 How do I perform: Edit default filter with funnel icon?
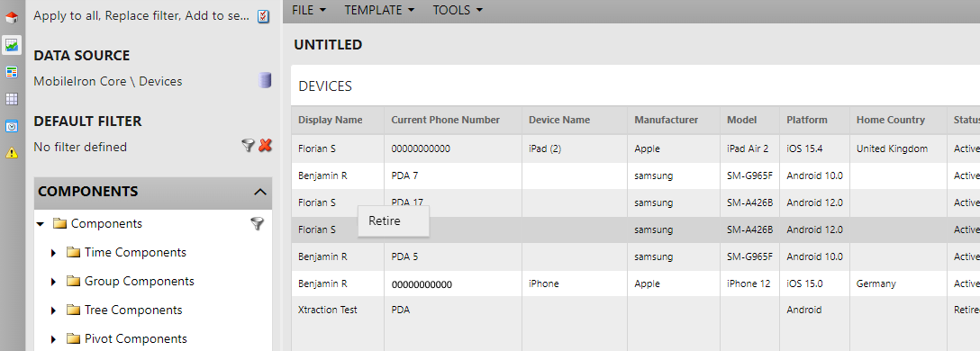(x=248, y=146)
